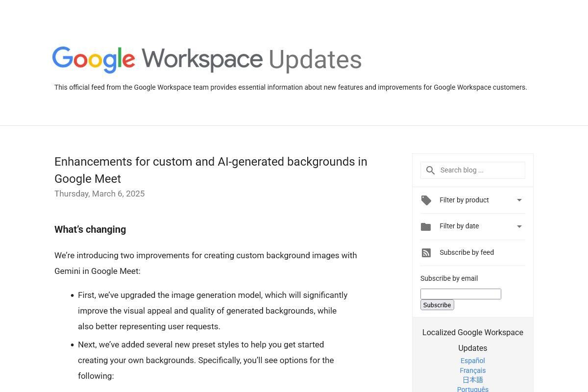Click the folder icon beside Filter by date
This screenshot has width=588, height=392.
coord(426,227)
